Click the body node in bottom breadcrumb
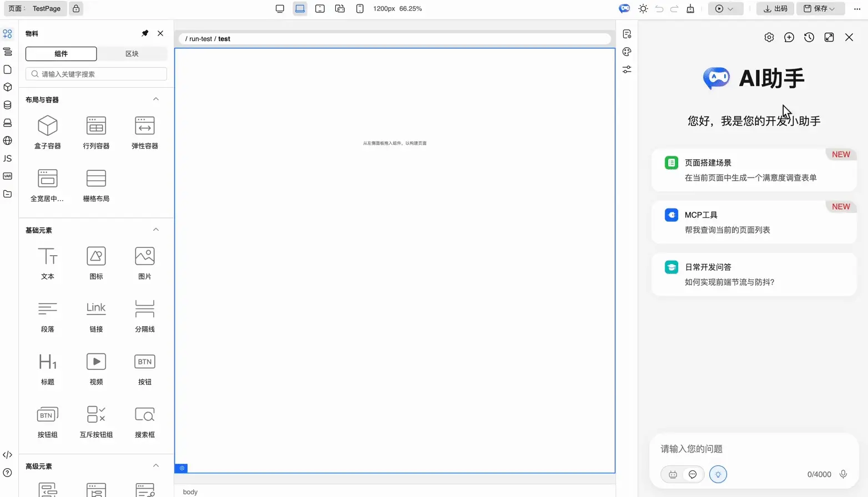868x497 pixels. (190, 492)
